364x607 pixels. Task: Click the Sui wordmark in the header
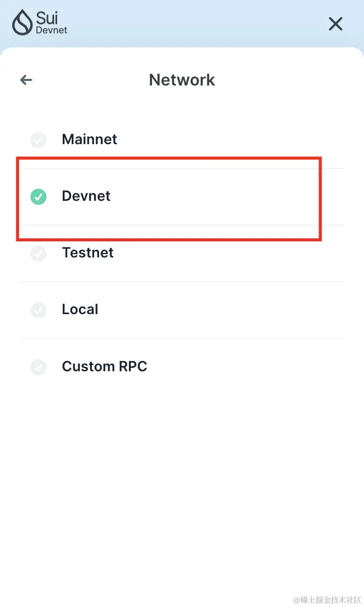[47, 18]
